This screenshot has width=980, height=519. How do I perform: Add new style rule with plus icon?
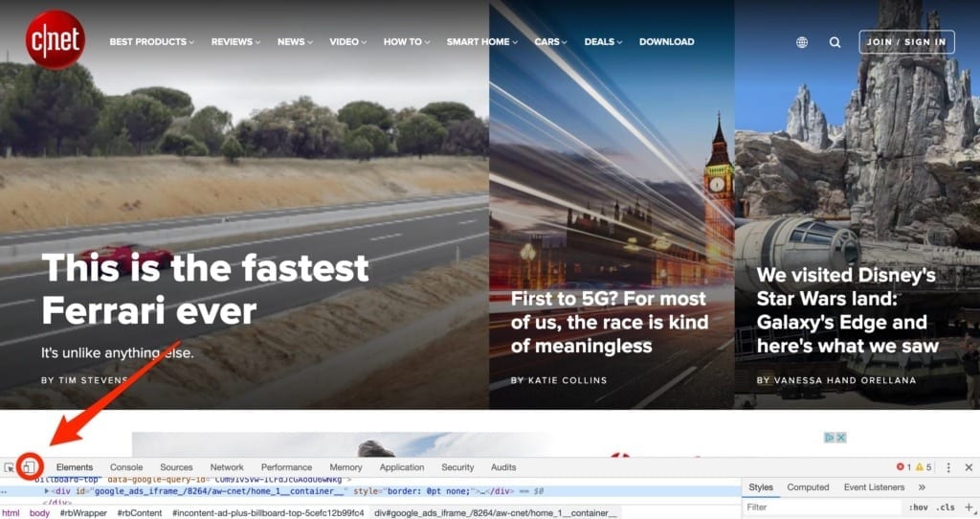969,508
